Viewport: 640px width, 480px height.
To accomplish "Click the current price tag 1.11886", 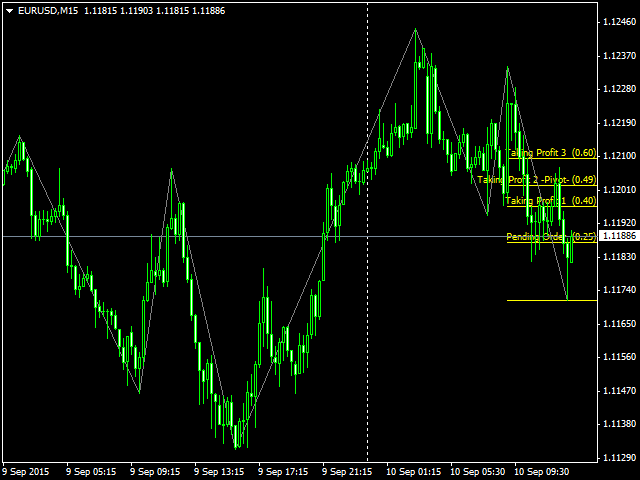I will (x=619, y=236).
